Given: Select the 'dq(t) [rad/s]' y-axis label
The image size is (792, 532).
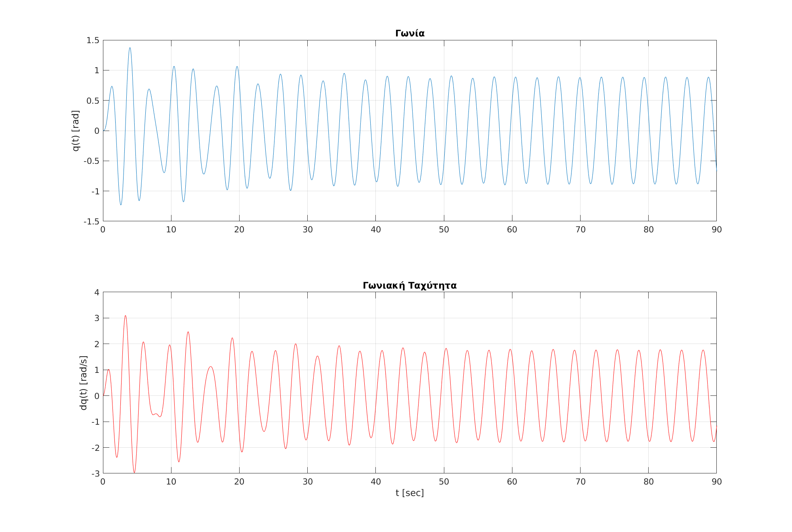Looking at the screenshot, I should click(84, 383).
